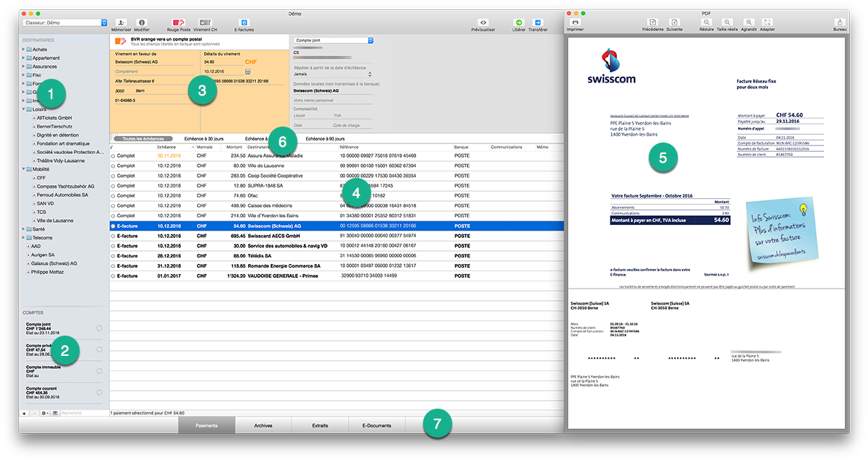The width and height of the screenshot is (868, 460).
Task: Sort by the Référence column header
Action: pyautogui.click(x=351, y=147)
